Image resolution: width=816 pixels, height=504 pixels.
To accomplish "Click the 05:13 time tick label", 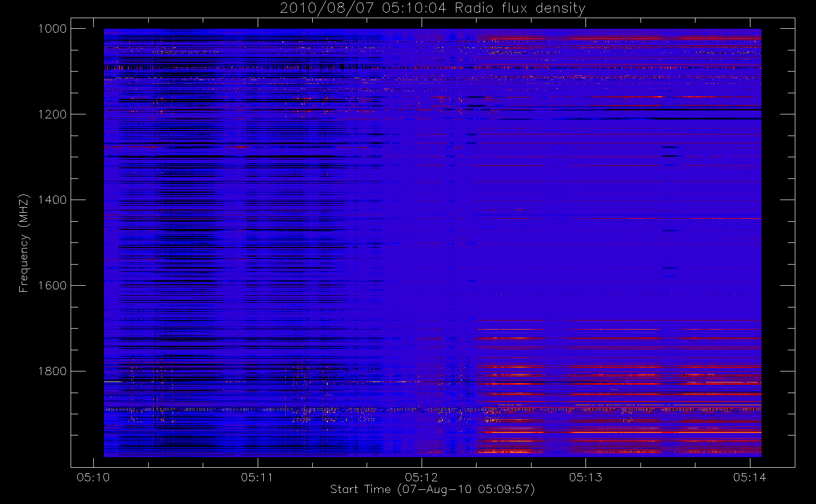I will click(x=586, y=477).
